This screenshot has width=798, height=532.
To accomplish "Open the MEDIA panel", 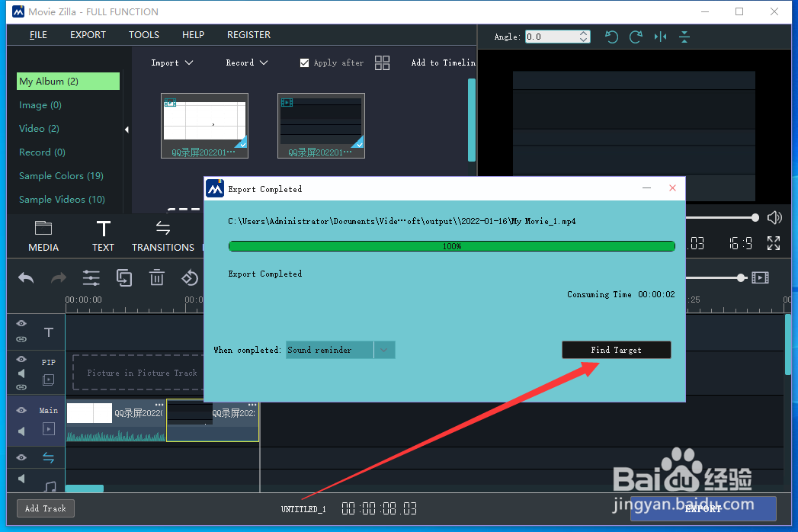I will click(x=43, y=237).
